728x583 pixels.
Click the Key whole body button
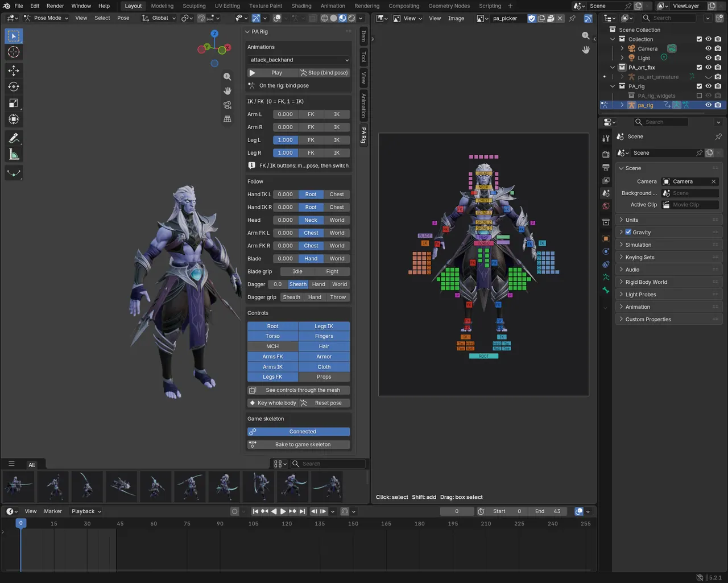click(272, 403)
